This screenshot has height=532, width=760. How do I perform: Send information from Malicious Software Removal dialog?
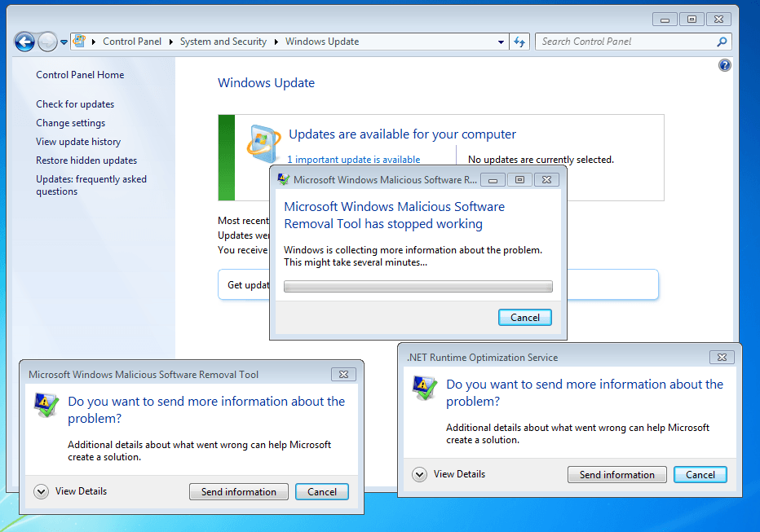coord(238,492)
